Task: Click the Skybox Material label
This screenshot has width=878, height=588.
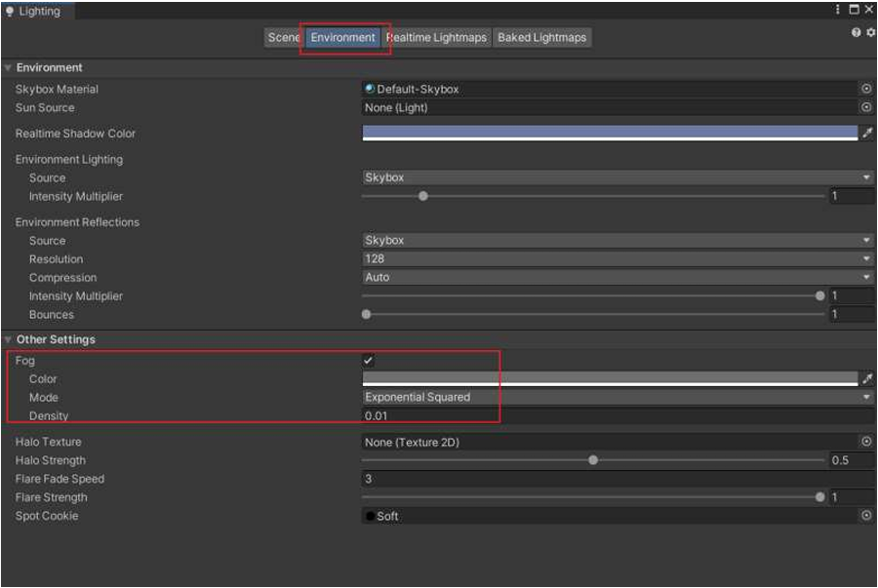Action: 57,89
